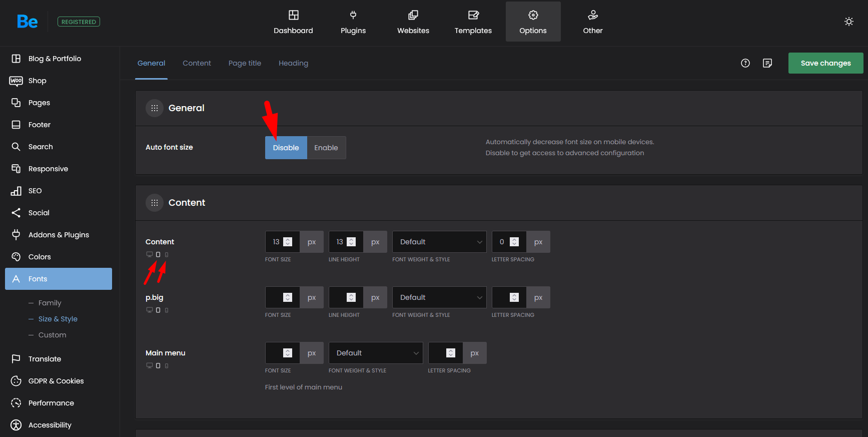Select tablet device icon under Content
This screenshot has width=868, height=437.
click(158, 255)
